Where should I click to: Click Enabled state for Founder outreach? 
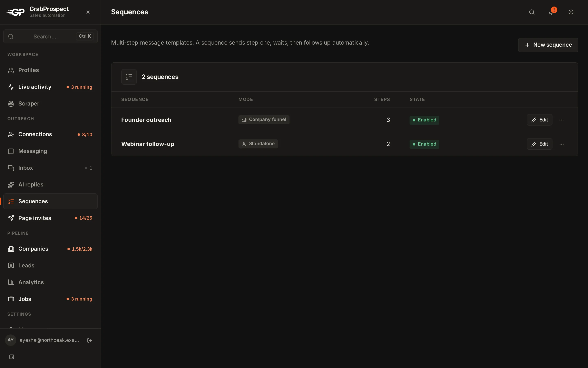click(424, 120)
